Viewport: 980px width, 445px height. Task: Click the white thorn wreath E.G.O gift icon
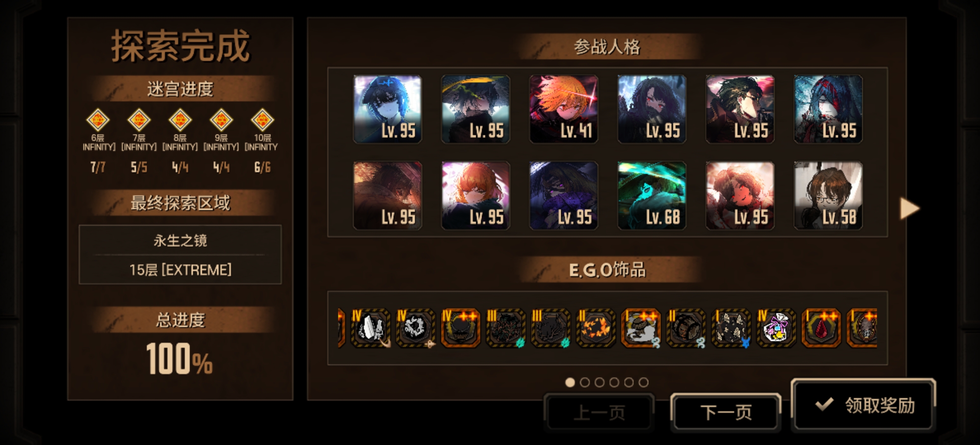(x=415, y=328)
